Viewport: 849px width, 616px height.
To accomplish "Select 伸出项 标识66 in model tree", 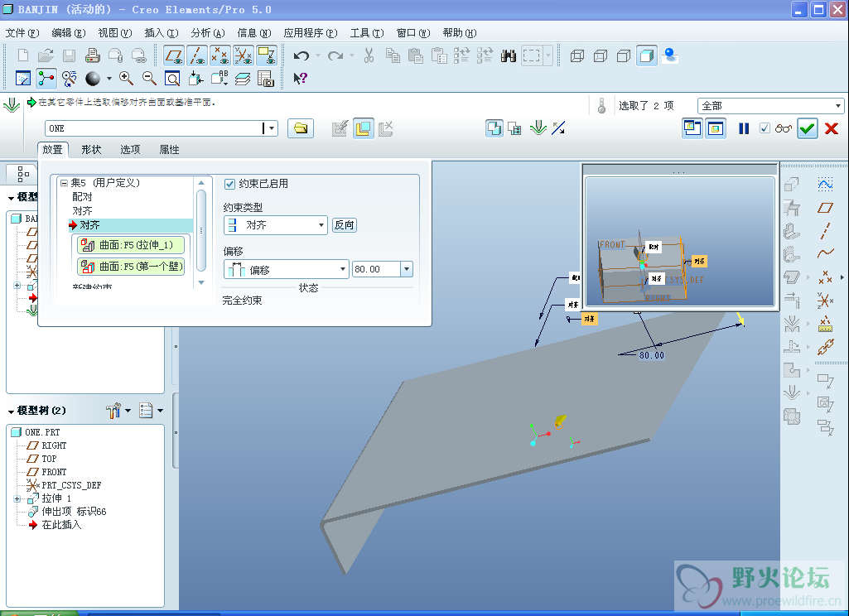I will 74,512.
